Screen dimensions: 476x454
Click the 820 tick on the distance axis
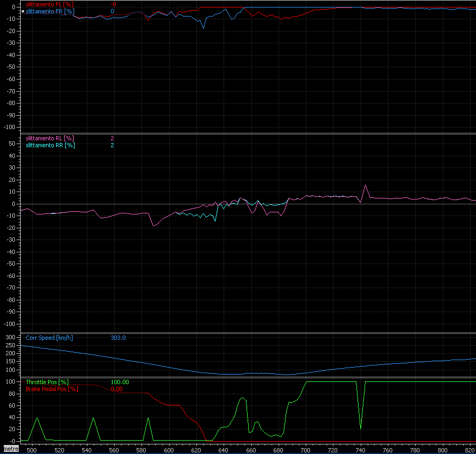coord(470,450)
